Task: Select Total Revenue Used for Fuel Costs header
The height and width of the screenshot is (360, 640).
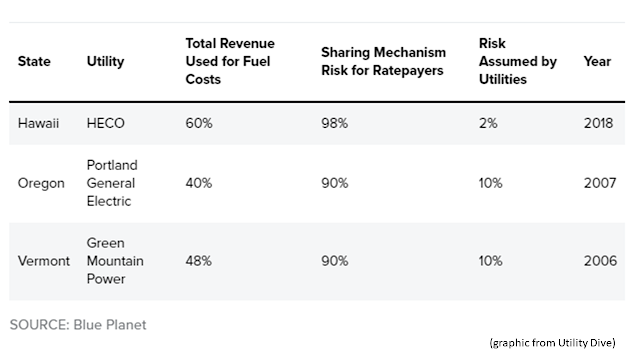Action: [x=230, y=61]
